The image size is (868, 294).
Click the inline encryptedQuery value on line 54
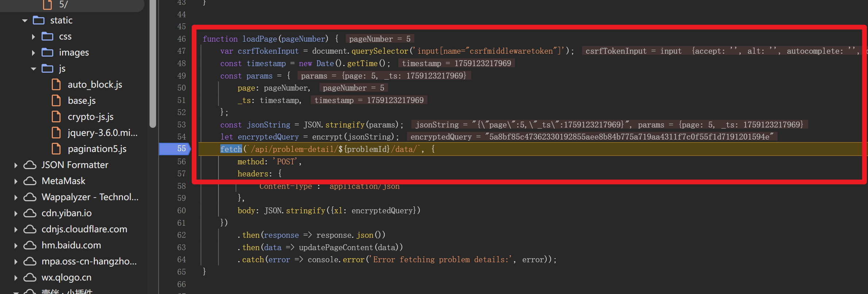[592, 137]
